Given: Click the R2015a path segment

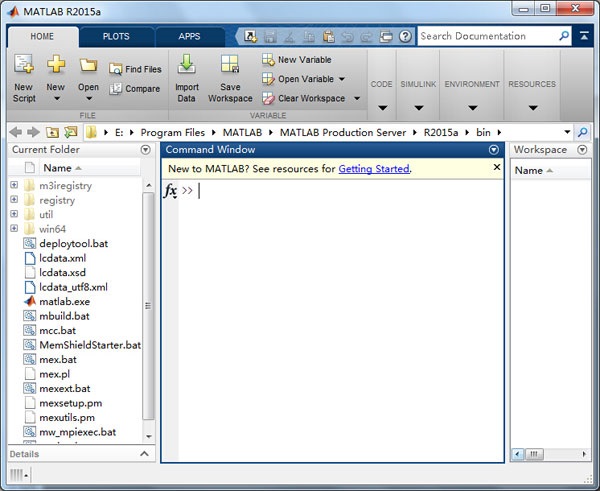Looking at the screenshot, I should tap(440, 132).
